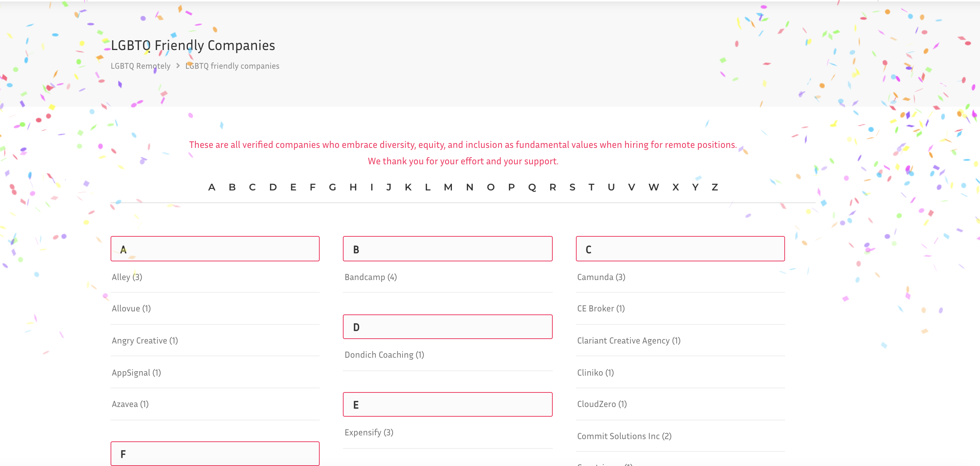This screenshot has height=466, width=980.
Task: Open Commit Solutions Inc listing
Action: point(624,436)
